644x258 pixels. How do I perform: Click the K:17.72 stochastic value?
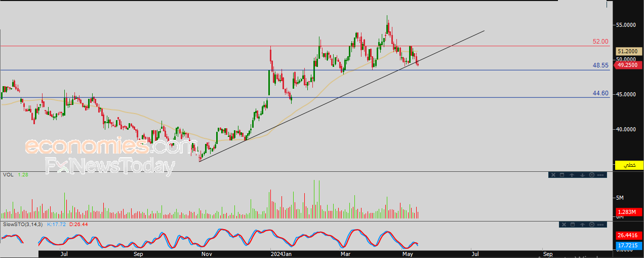click(56, 224)
